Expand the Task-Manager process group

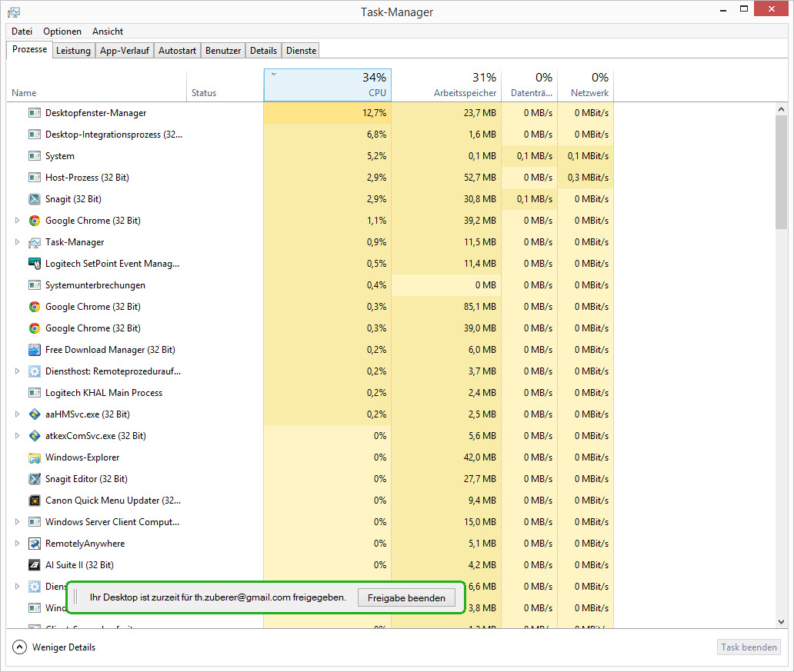coord(17,242)
